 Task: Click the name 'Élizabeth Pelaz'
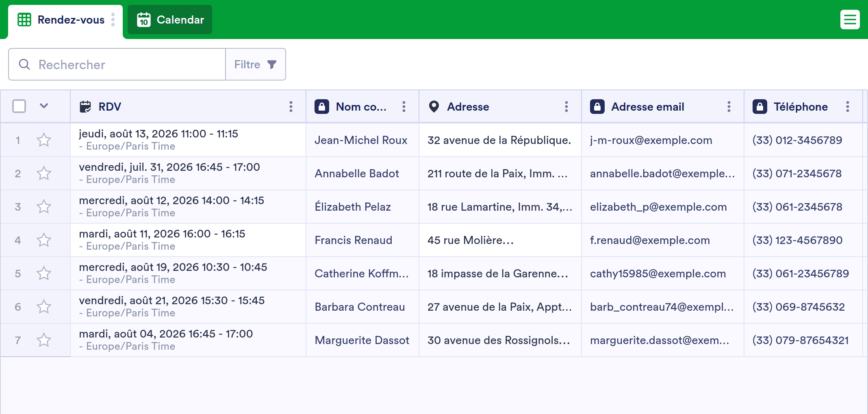click(353, 207)
